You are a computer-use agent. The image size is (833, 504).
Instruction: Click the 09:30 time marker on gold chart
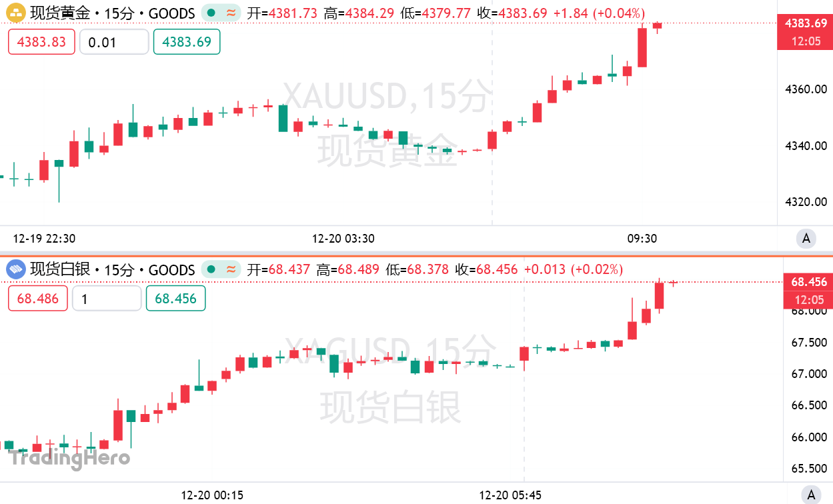pyautogui.click(x=642, y=238)
